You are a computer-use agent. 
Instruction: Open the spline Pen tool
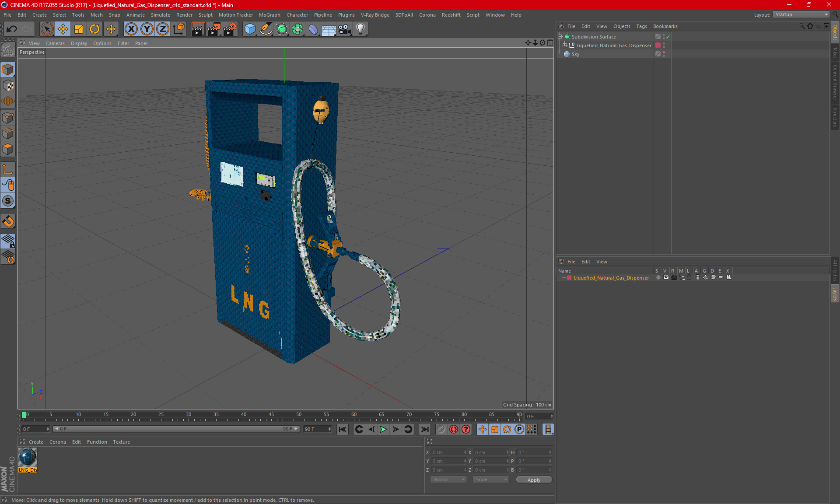point(266,29)
